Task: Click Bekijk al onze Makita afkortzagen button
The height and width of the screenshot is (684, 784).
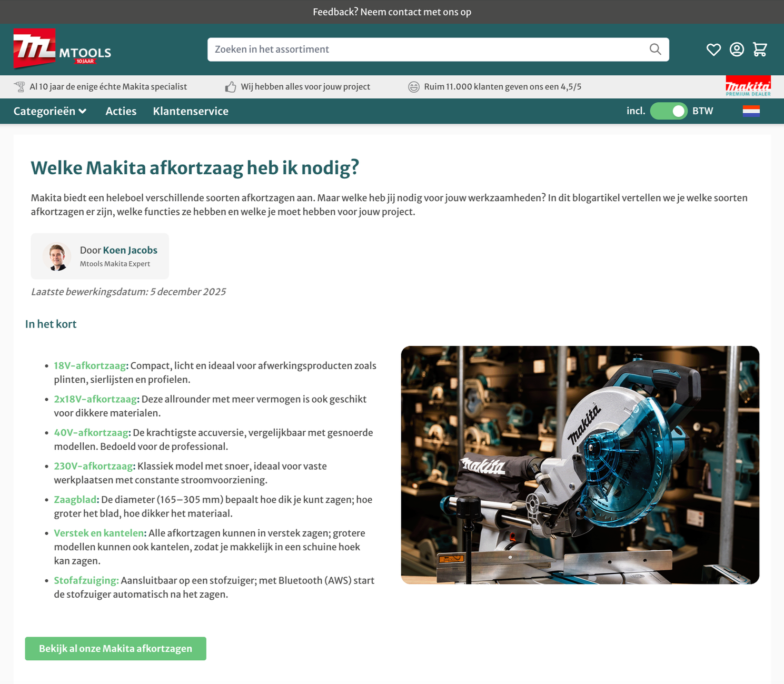Action: [116, 649]
